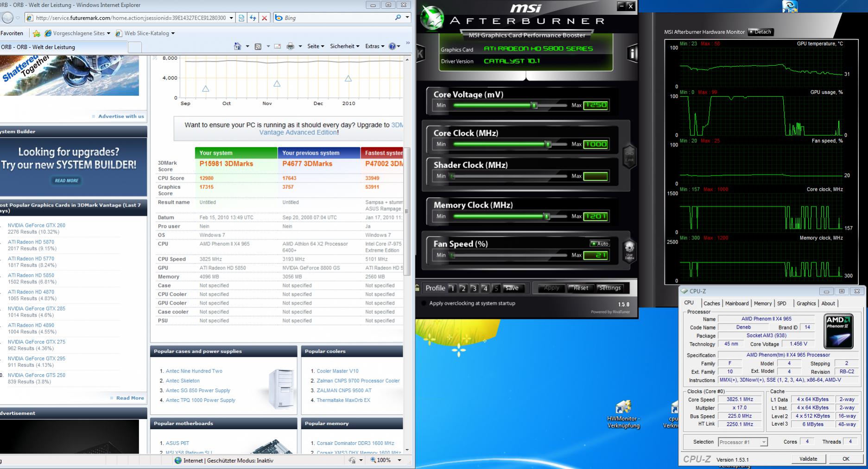Select Afterburner profile slot 2
868x469 pixels.
[463, 288]
